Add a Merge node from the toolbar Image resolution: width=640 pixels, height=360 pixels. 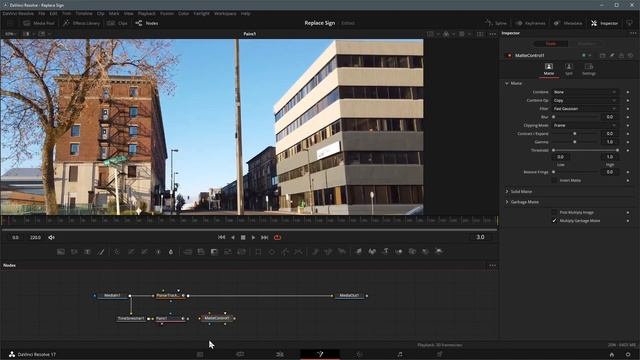tap(187, 252)
